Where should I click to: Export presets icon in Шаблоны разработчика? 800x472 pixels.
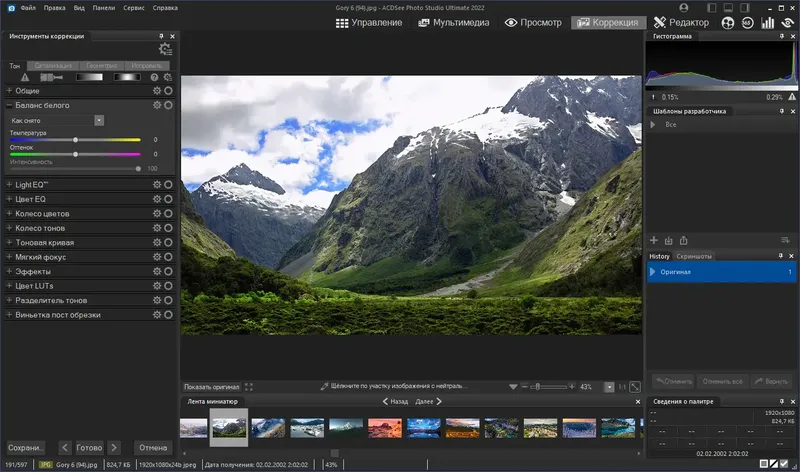pos(684,240)
